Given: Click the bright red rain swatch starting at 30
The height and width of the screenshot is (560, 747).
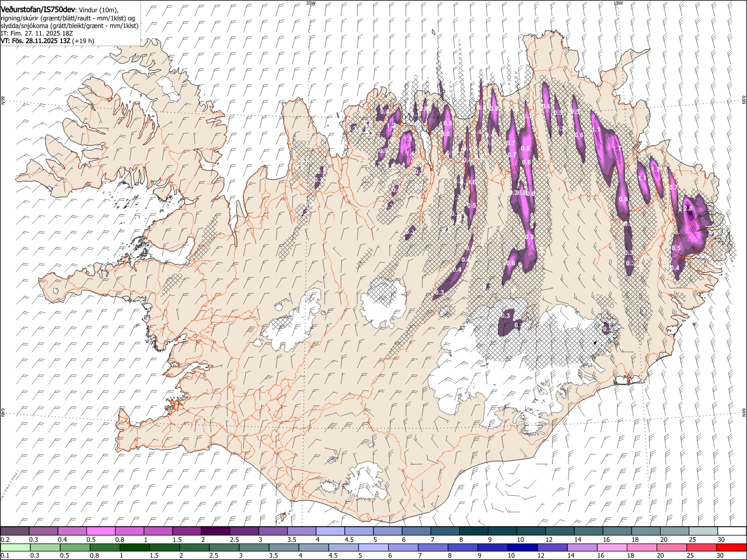Looking at the screenshot, I should pos(731,548).
